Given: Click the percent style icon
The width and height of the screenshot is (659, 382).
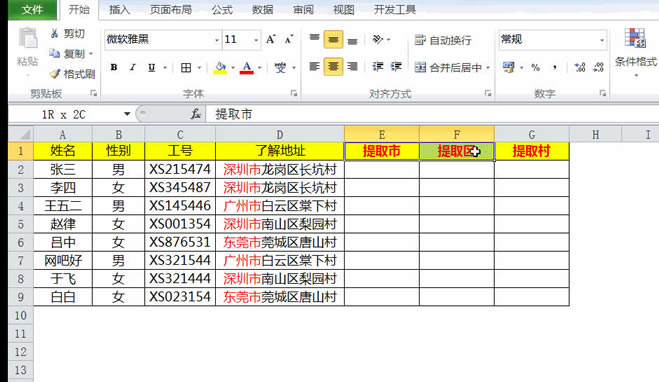Looking at the screenshot, I should (x=535, y=67).
